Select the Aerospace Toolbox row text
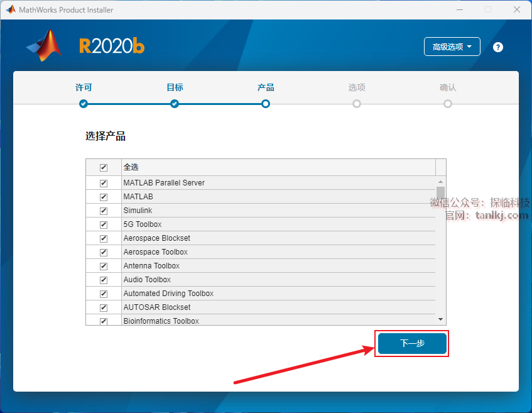This screenshot has height=413, width=532. pos(155,252)
